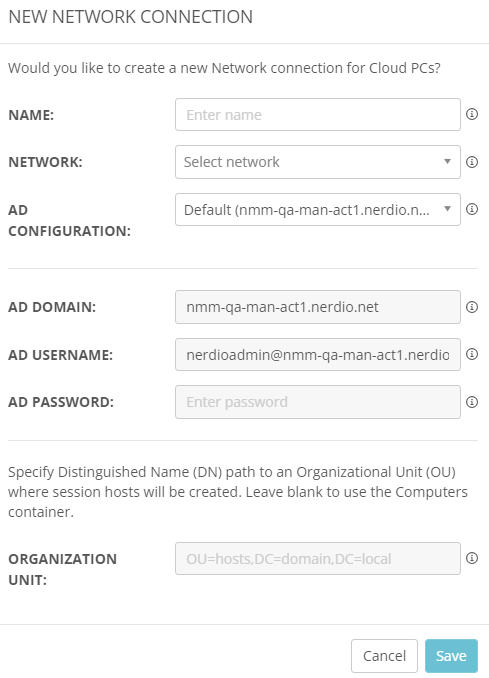Cancel the new network connection dialog
This screenshot has height=678, width=489.
click(384, 656)
